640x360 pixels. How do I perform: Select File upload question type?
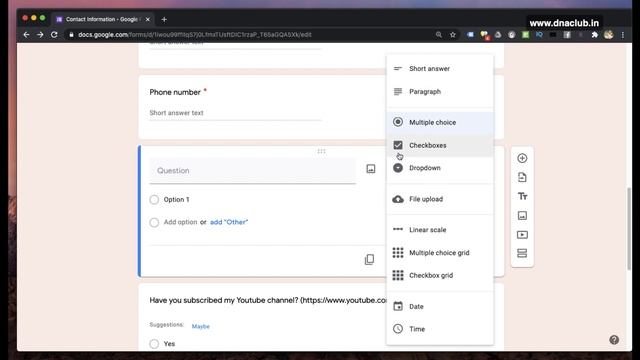point(440,199)
